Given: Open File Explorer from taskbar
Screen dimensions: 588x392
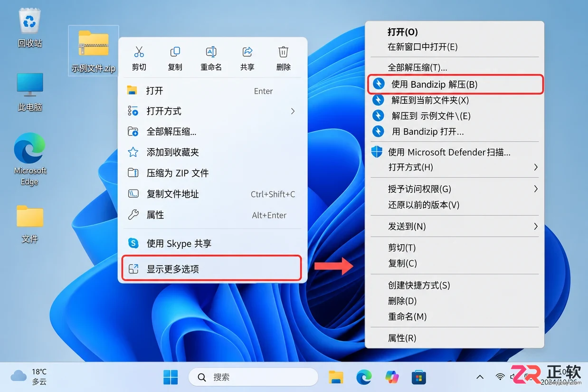Looking at the screenshot, I should click(x=336, y=377).
